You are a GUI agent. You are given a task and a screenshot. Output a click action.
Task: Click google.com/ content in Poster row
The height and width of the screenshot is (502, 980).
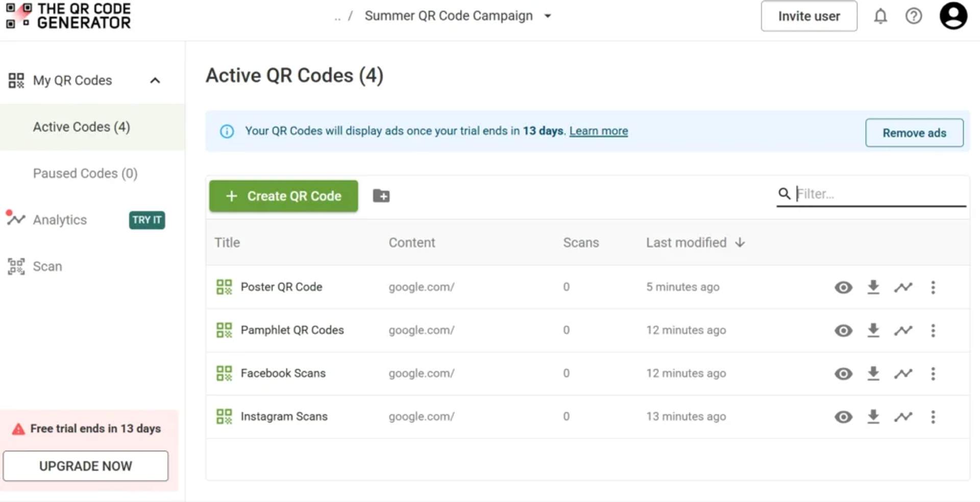click(x=421, y=287)
